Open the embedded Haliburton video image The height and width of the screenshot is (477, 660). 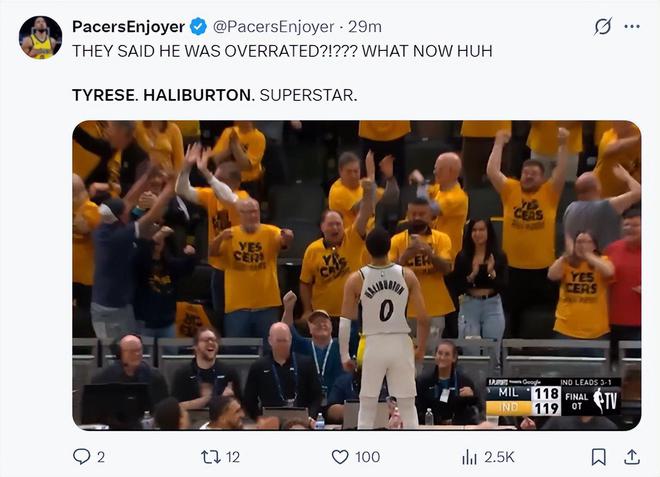click(x=357, y=275)
